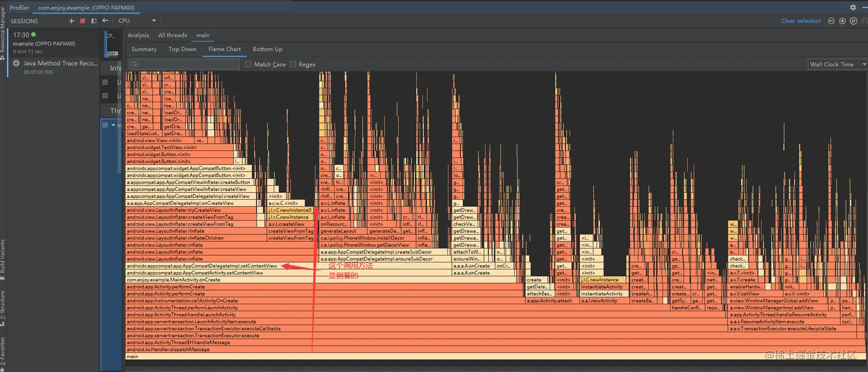Open the Analysis tab
Viewport: 868px width, 372px height.
point(138,35)
